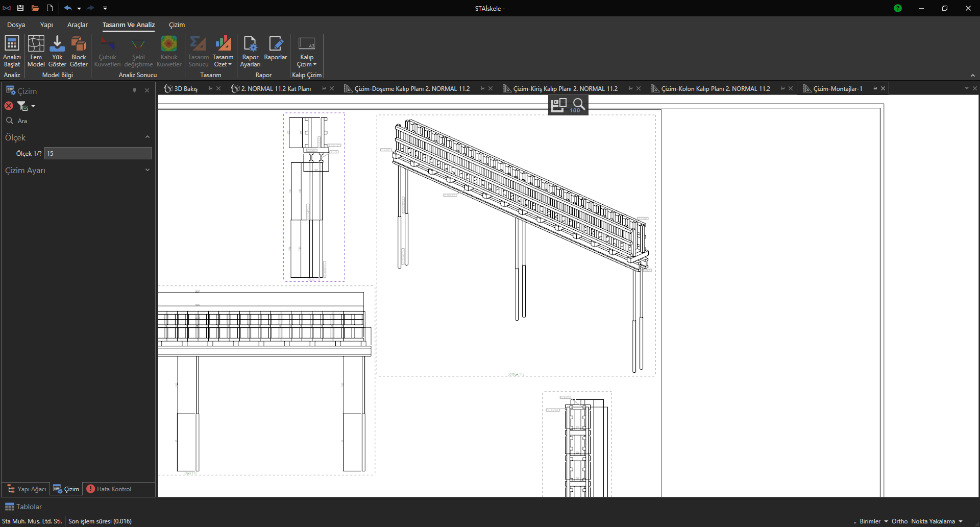Image resolution: width=980 pixels, height=527 pixels.
Task: Switch to the Yapı ribbon tab
Action: (x=46, y=25)
